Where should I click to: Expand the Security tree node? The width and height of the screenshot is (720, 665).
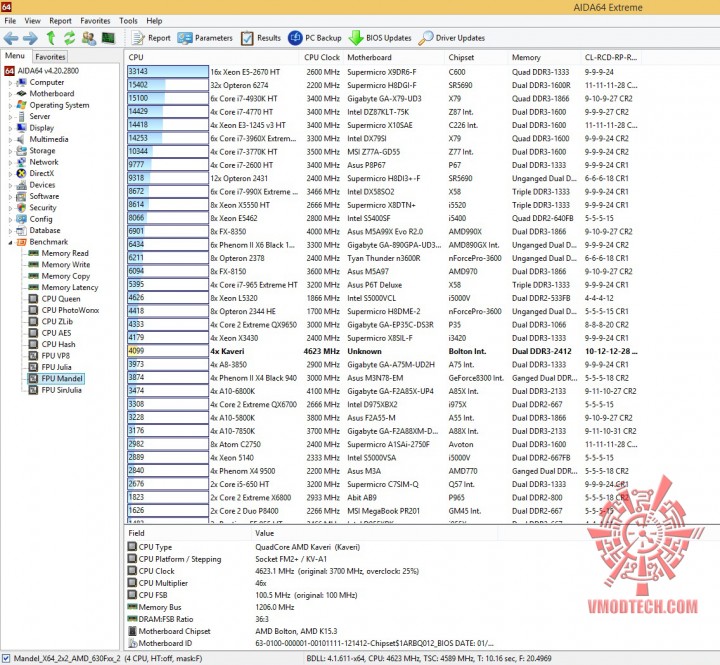pos(10,208)
